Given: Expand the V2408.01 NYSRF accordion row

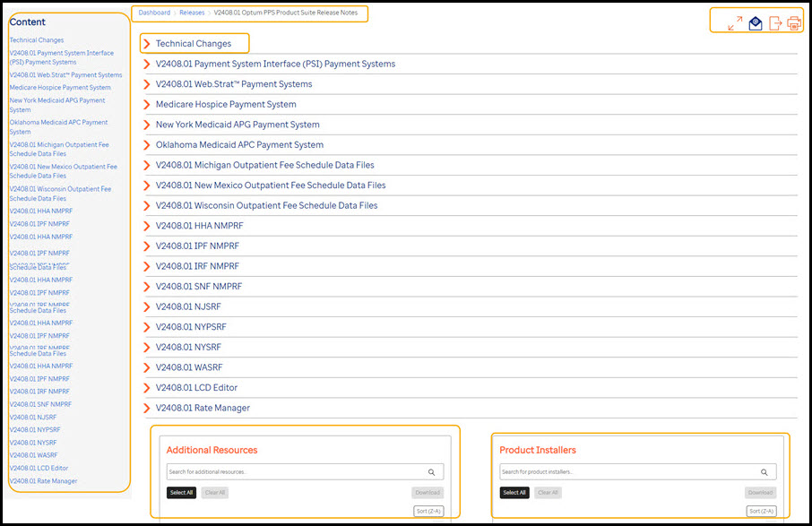Looking at the screenshot, I should click(x=471, y=347).
